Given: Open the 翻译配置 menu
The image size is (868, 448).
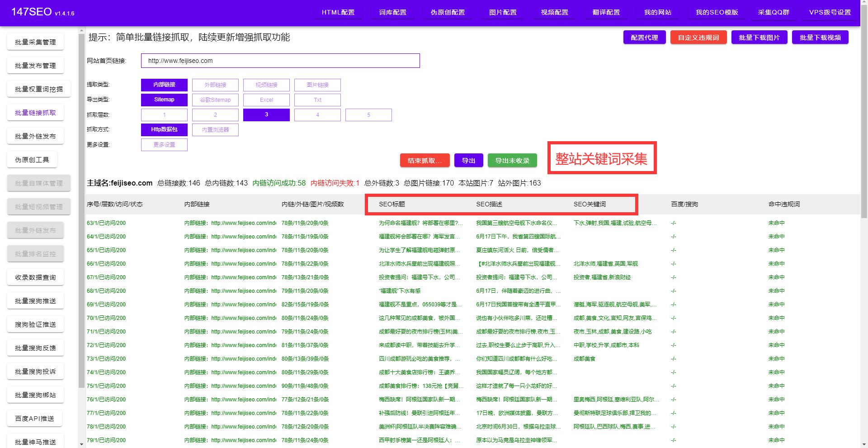Looking at the screenshot, I should [x=605, y=13].
